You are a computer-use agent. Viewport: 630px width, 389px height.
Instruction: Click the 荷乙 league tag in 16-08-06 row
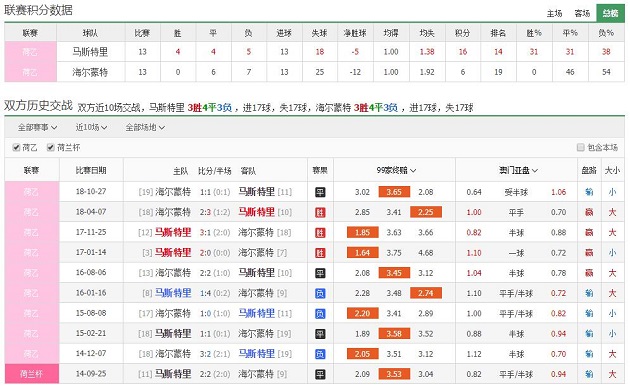click(32, 273)
